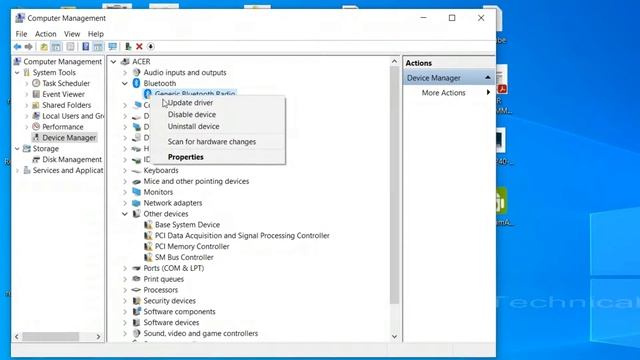Collapse the Other devices category
The width and height of the screenshot is (640, 360).
point(125,214)
